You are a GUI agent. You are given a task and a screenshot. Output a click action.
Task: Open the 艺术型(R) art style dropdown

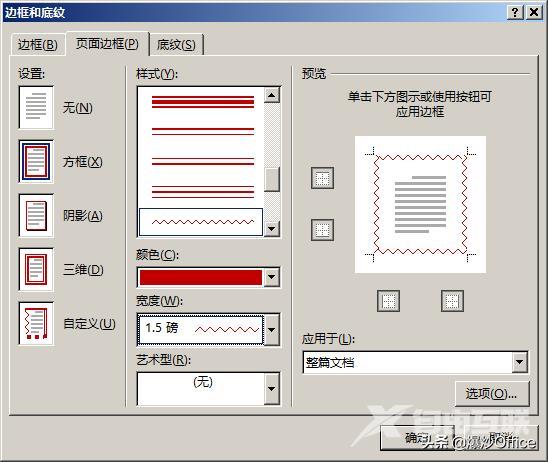[x=272, y=389]
